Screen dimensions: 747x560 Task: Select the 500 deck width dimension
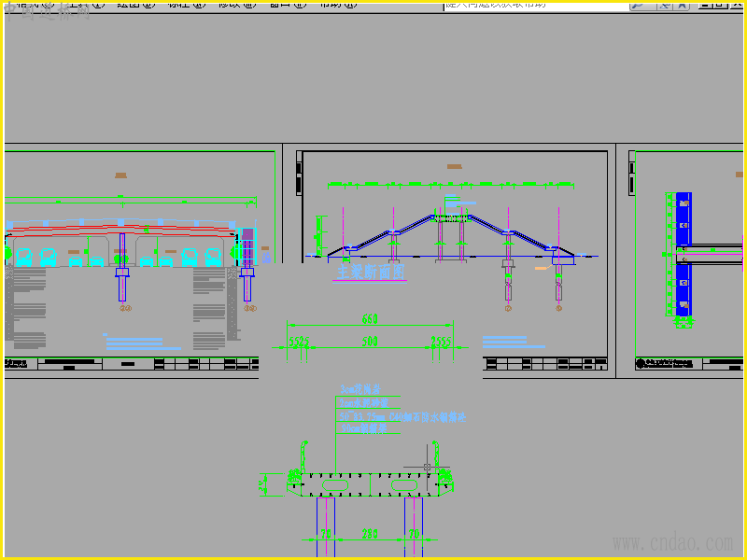click(x=370, y=341)
